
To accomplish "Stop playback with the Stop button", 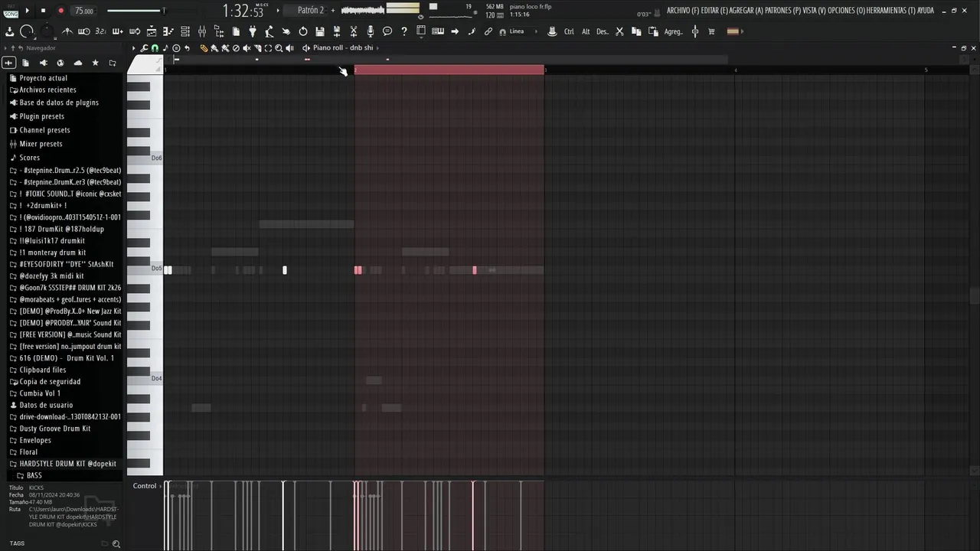I will pos(44,11).
